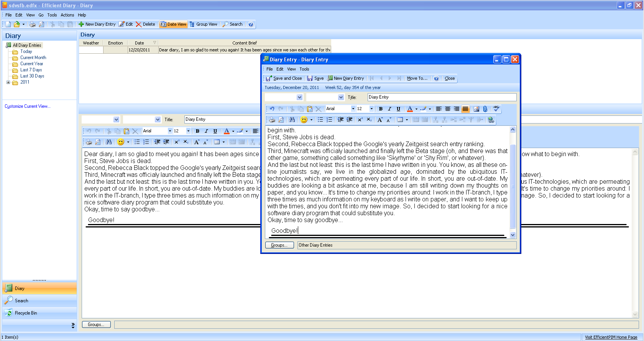Toggle Bold in Diary Entry dialog
The image size is (644, 341).
381,109
